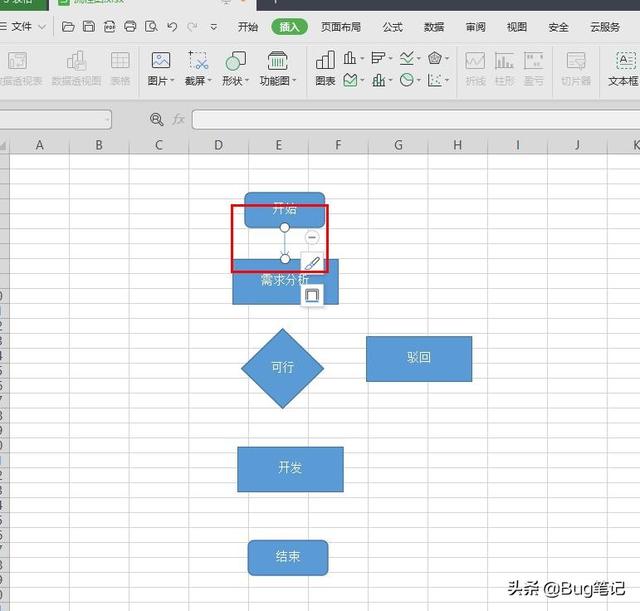Click into the formula bar input
Image resolution: width=640 pixels, height=611 pixels.
pos(416,120)
